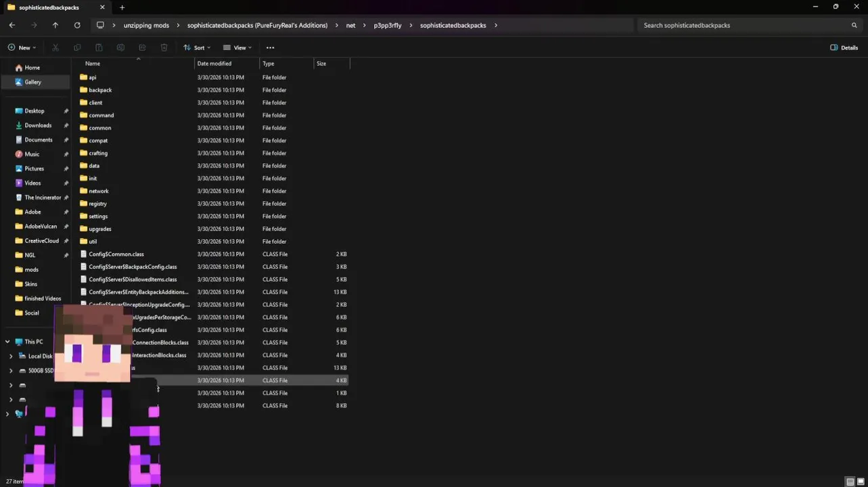Click the PC icon in address bar
This screenshot has height=487, width=868.
[x=100, y=25]
